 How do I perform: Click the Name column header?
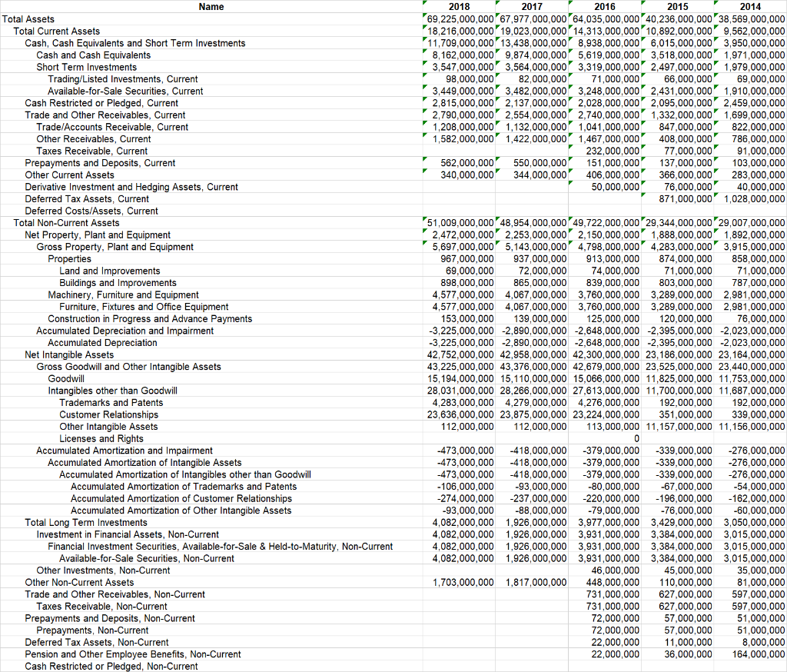tap(210, 6)
